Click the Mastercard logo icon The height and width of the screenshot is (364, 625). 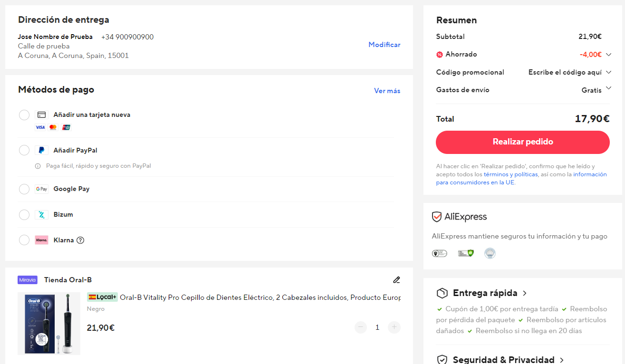pyautogui.click(x=53, y=127)
